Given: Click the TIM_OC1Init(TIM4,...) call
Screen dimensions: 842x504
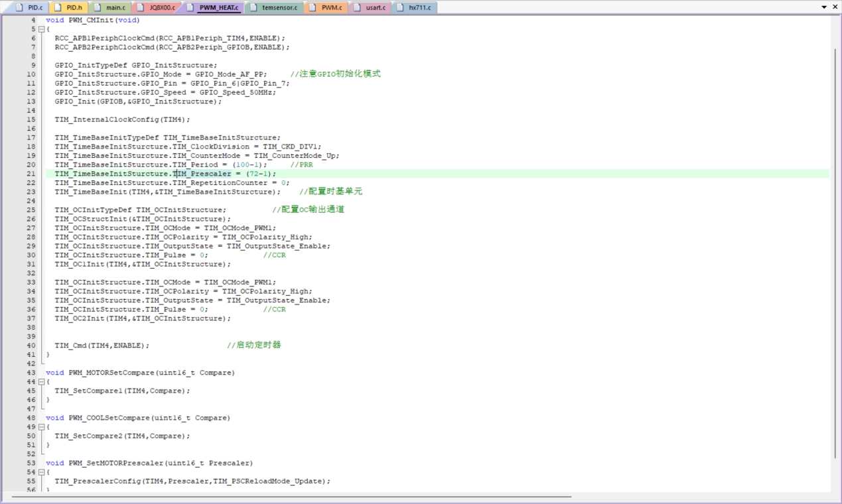Looking at the screenshot, I should tap(143, 265).
